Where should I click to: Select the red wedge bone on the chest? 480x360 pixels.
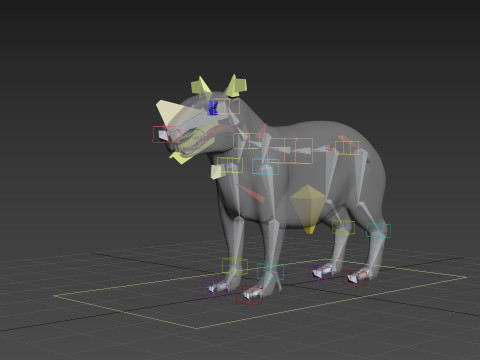tap(252, 194)
